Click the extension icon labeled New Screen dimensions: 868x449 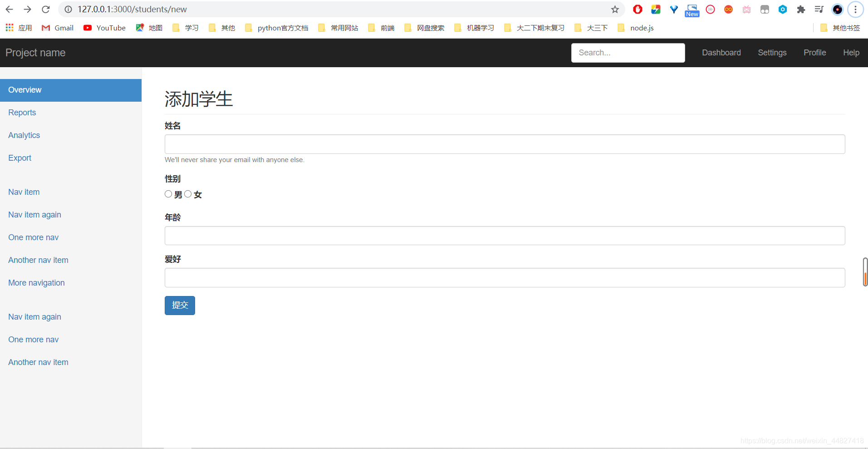[692, 10]
